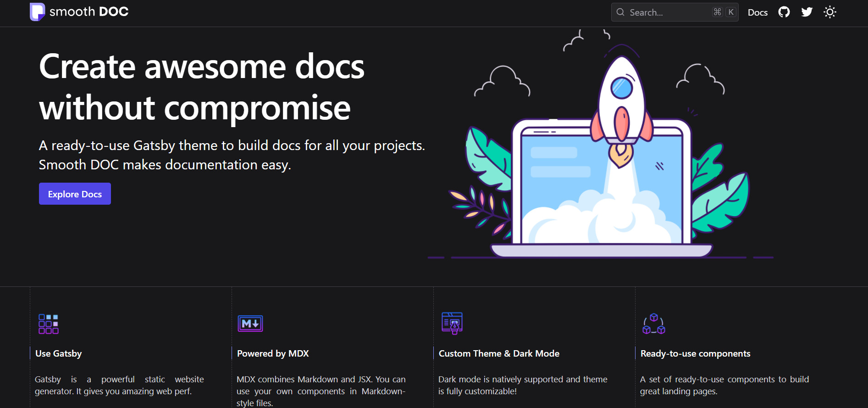868x408 pixels.
Task: Open the Docs navigation link
Action: pos(757,12)
